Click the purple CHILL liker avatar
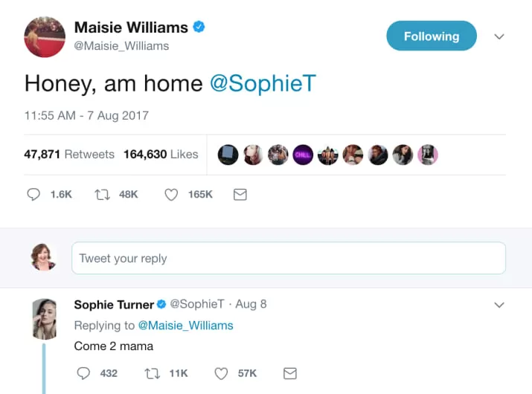This screenshot has width=532, height=394. (x=303, y=155)
